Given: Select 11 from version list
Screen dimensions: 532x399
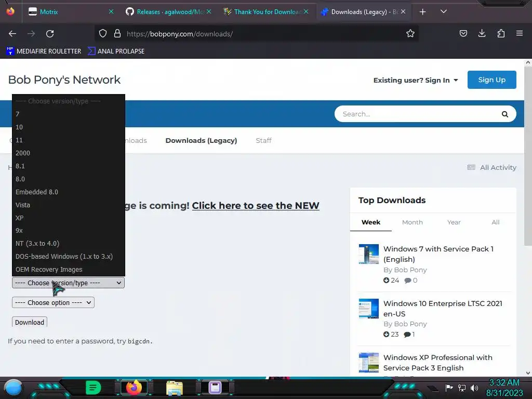Looking at the screenshot, I should (68, 140).
